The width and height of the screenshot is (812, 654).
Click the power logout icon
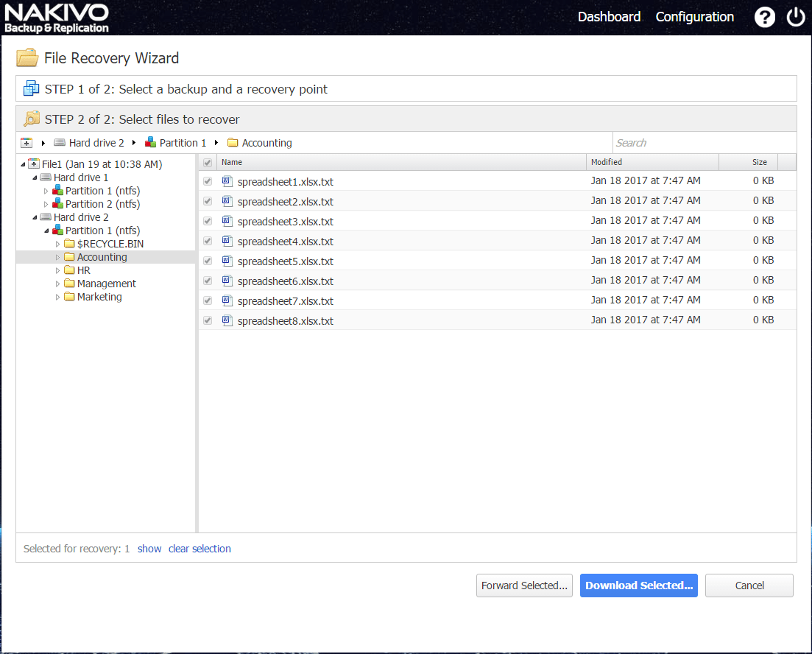tap(796, 17)
